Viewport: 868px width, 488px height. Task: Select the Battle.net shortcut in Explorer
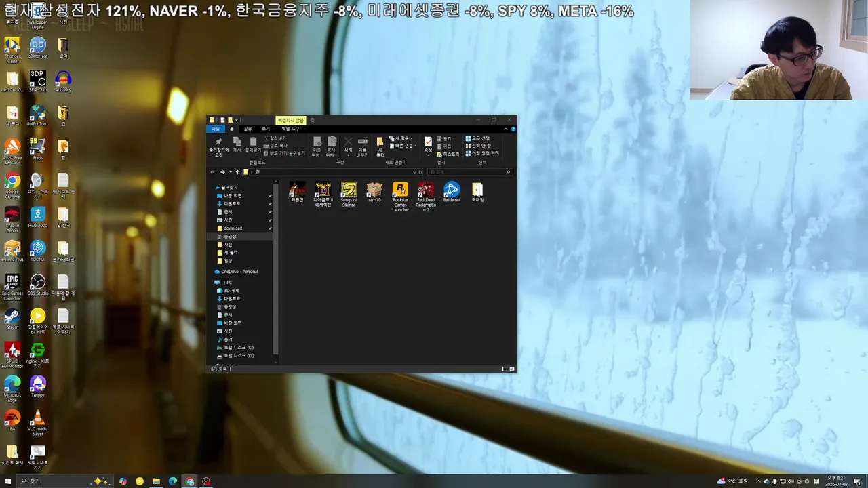pos(452,192)
